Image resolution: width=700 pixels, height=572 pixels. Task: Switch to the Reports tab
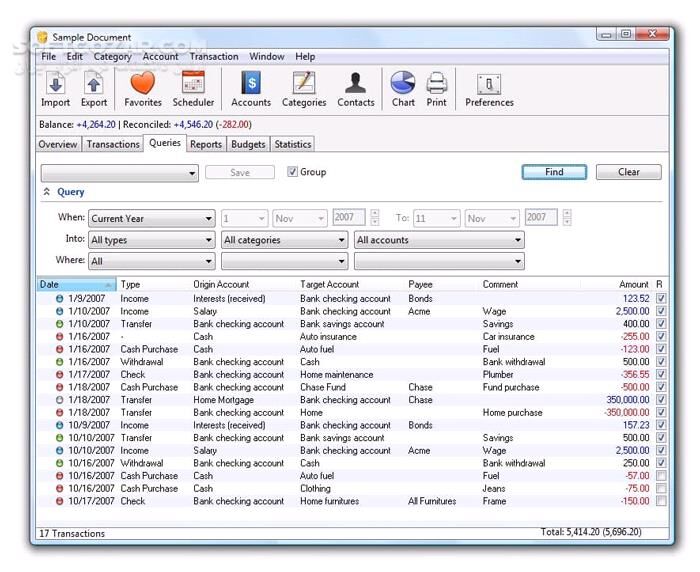click(206, 144)
